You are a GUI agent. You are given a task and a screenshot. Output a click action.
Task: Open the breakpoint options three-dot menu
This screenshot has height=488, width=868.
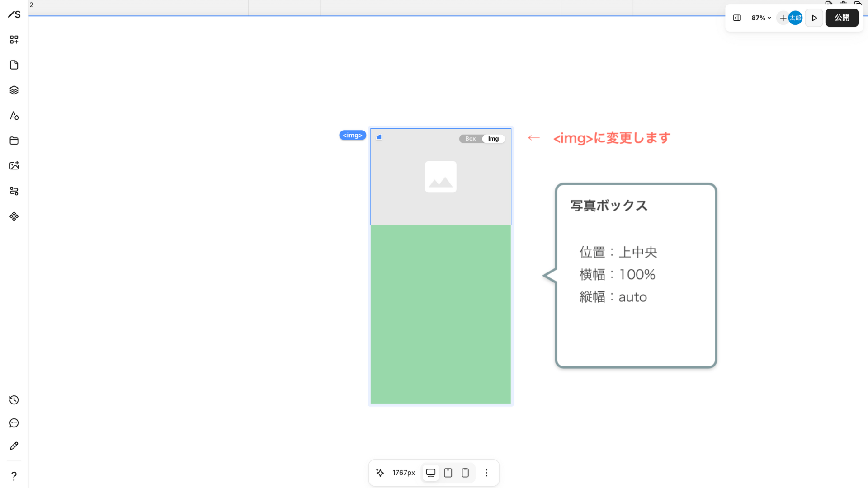pos(486,472)
